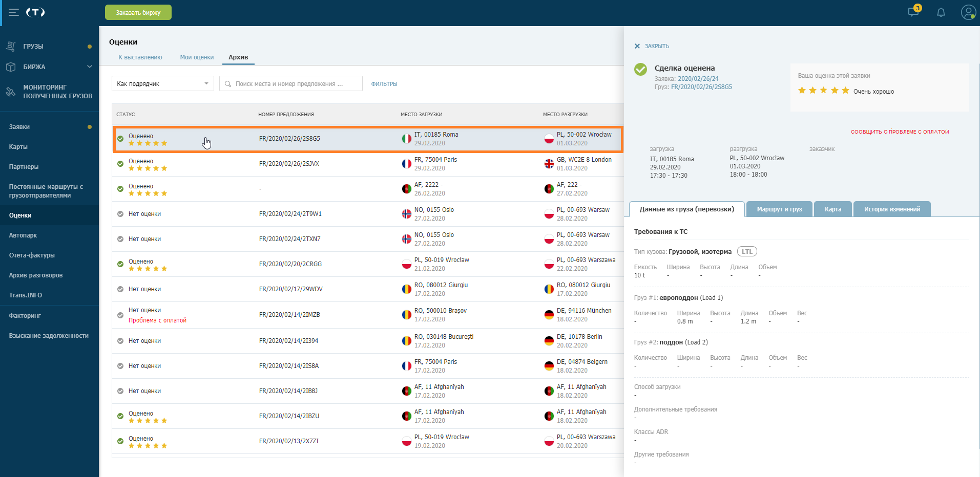
Task: Open the История изменений tab
Action: [x=892, y=209]
